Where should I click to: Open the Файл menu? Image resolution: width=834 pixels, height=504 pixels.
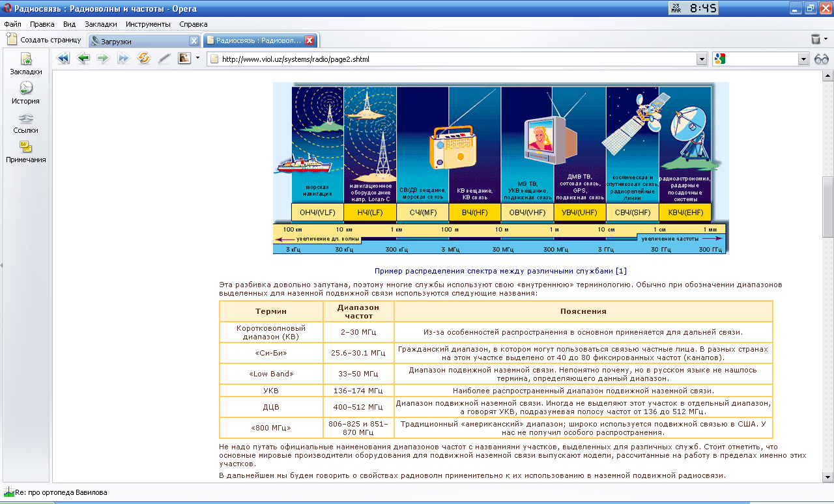[12, 24]
